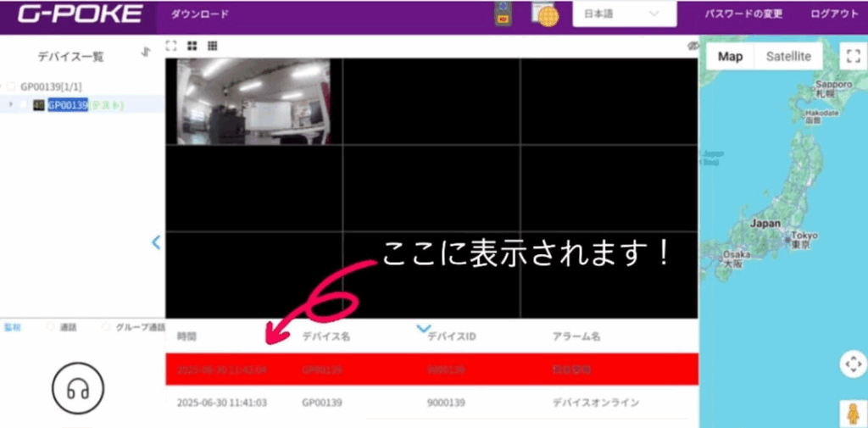Select the 通話 radio option
Image resolution: width=868 pixels, height=428 pixels.
[x=51, y=327]
